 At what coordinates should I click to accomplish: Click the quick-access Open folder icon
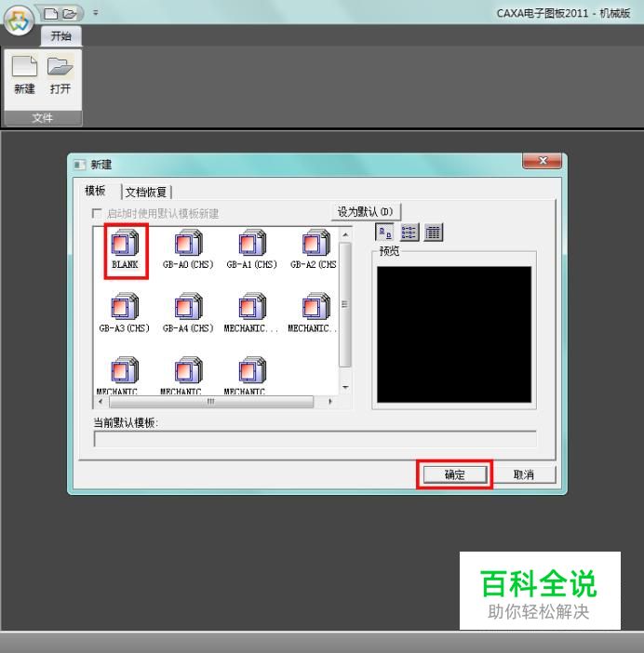(70, 14)
